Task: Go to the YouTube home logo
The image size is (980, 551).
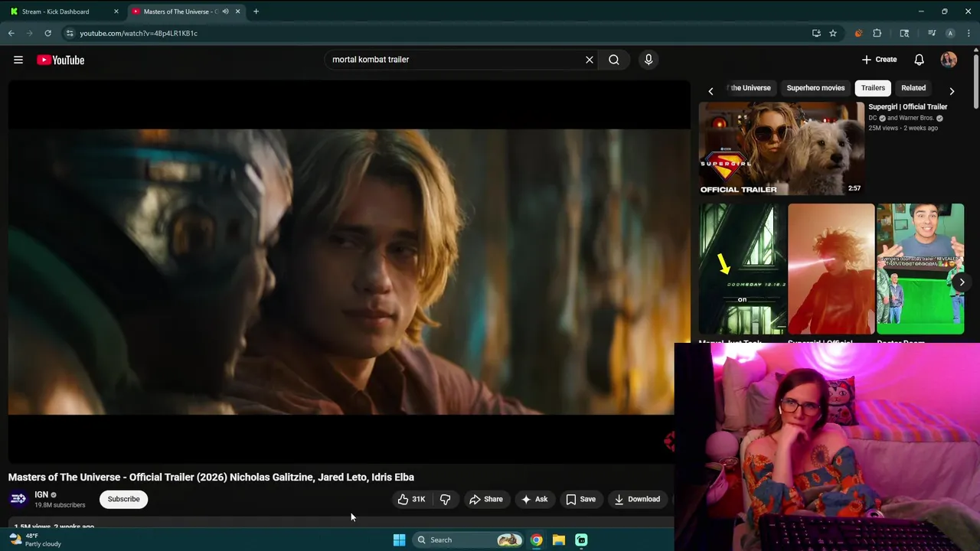Action: click(60, 60)
